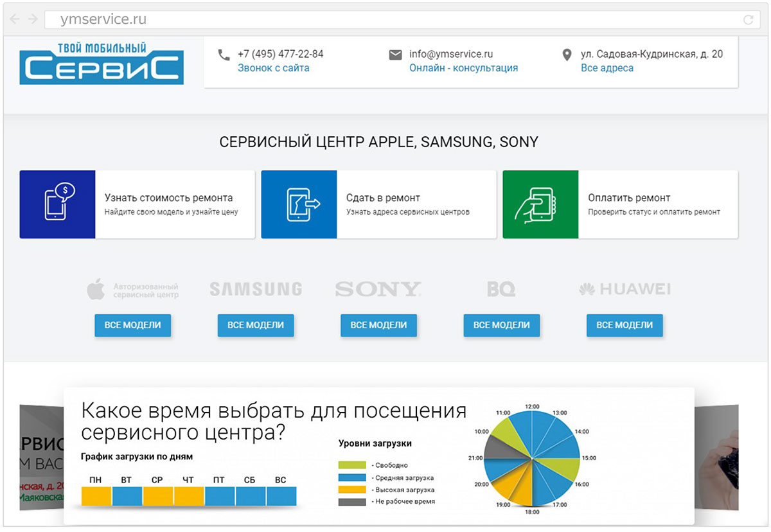
Task: Click the Samsung brand logo
Action: point(256,290)
